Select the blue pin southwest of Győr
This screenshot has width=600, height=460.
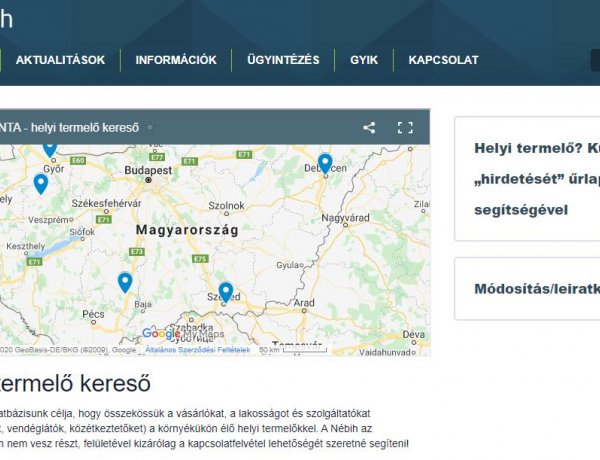41,184
